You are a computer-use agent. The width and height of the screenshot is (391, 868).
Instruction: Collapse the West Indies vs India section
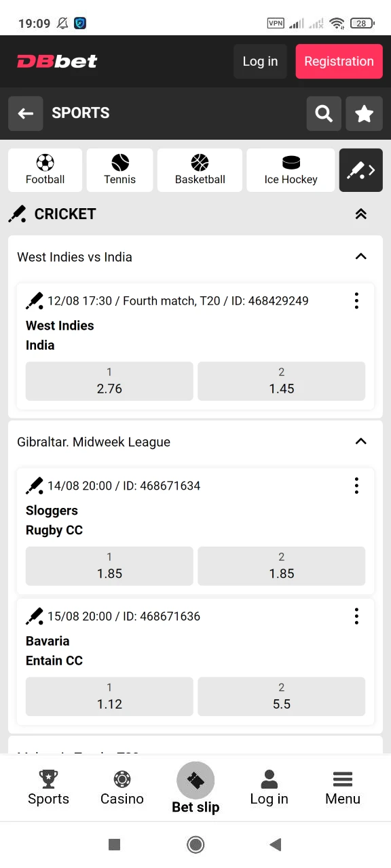360,256
